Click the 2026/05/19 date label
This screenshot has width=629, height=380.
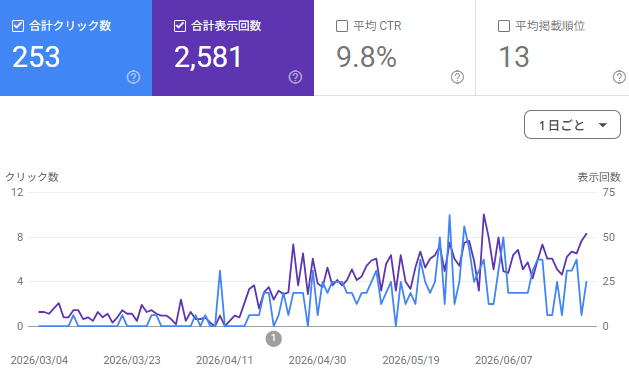tap(411, 360)
